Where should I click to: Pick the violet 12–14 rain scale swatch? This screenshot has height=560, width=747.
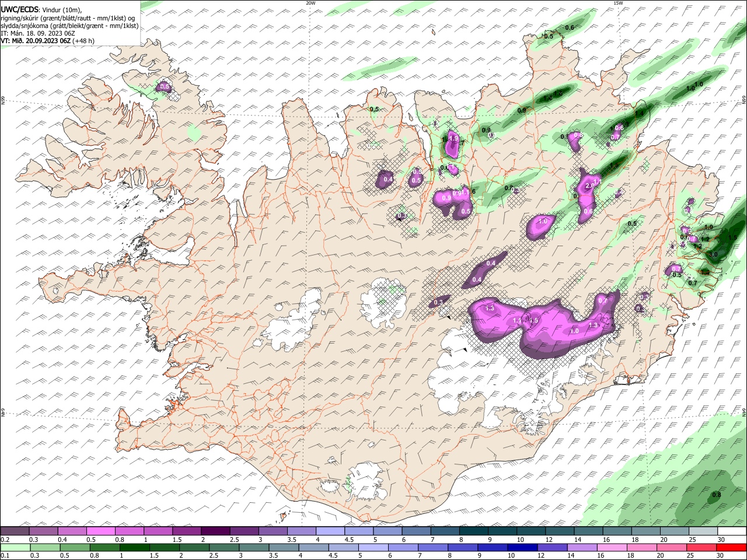click(x=552, y=547)
